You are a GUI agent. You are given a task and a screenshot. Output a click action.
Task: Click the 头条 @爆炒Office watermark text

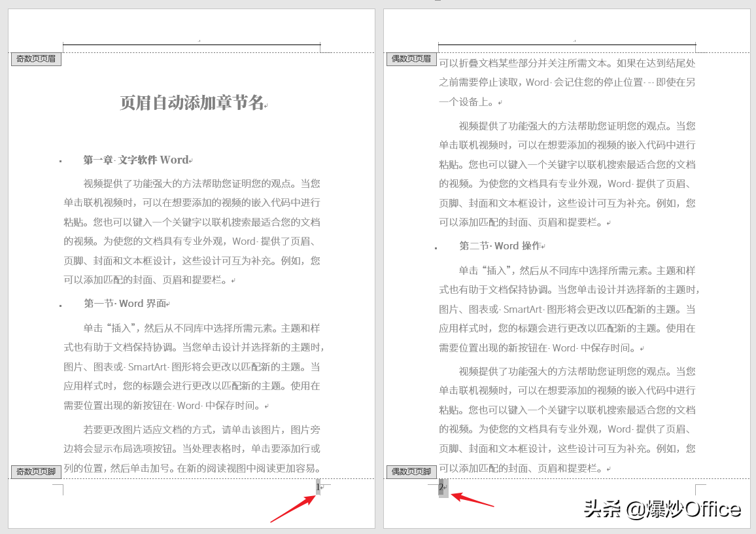pyautogui.click(x=661, y=507)
